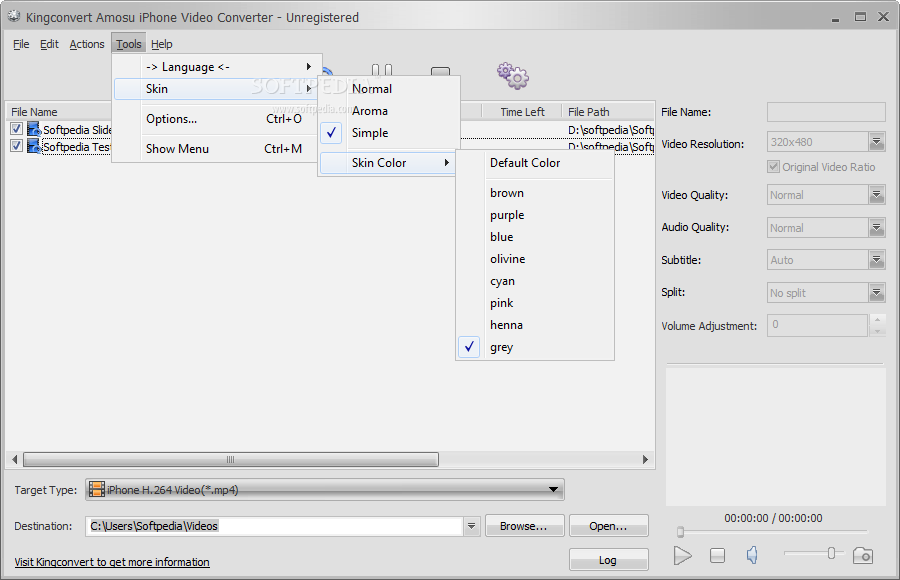Viewport: 900px width, 580px height.
Task: Click the File Name input field
Action: (x=826, y=112)
